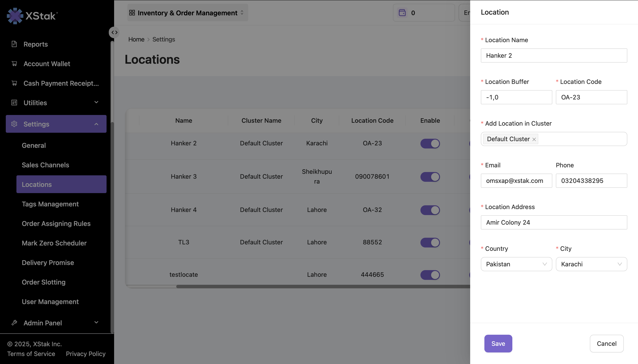The height and width of the screenshot is (364, 638).
Task: Click the XStak logo icon
Action: click(15, 16)
